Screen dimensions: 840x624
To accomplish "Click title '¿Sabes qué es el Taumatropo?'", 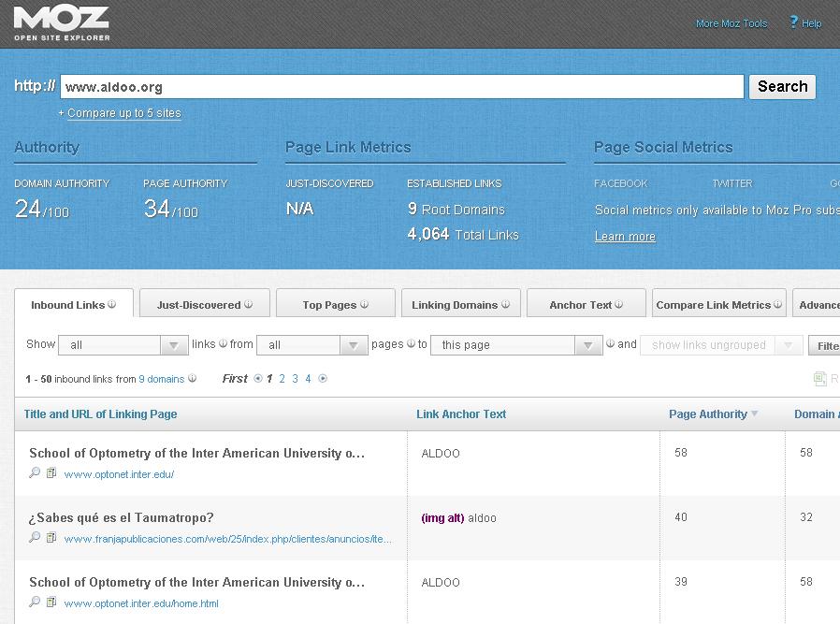I will (x=121, y=517).
